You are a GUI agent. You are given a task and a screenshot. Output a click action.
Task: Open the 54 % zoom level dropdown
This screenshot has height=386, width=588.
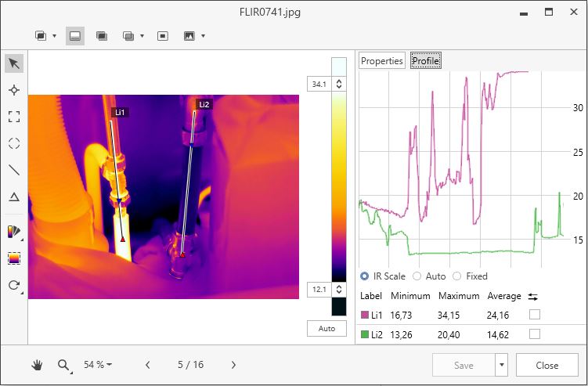click(x=99, y=365)
